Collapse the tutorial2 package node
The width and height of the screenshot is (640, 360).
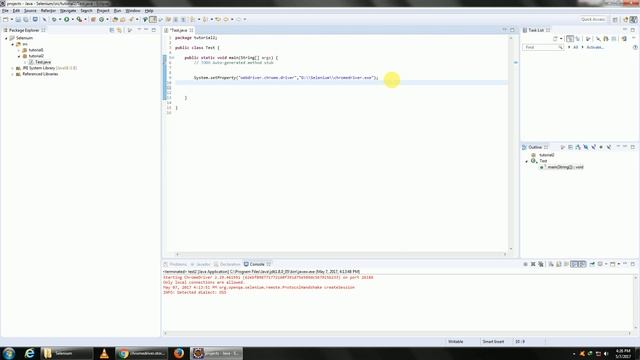tap(19, 56)
